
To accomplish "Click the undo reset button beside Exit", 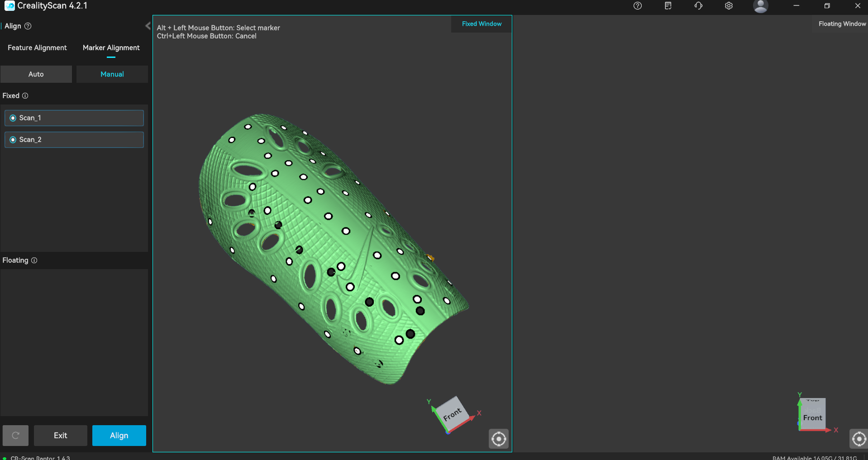I will 15,435.
